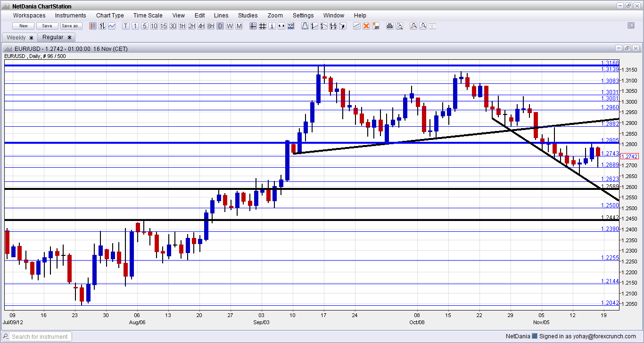Click the New workspace button
This screenshot has width=644, height=343.
[23, 26]
